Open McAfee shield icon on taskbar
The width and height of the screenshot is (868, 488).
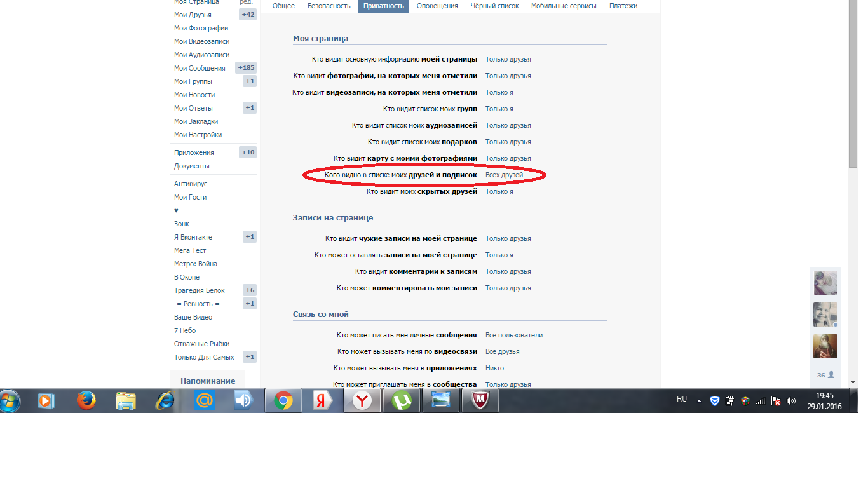(x=480, y=401)
